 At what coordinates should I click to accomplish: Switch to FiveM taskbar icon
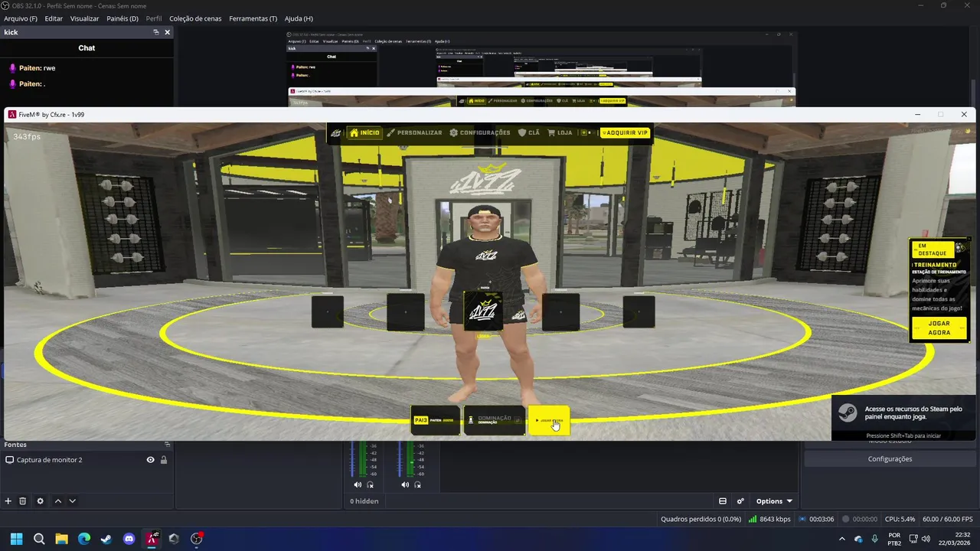coord(152,539)
